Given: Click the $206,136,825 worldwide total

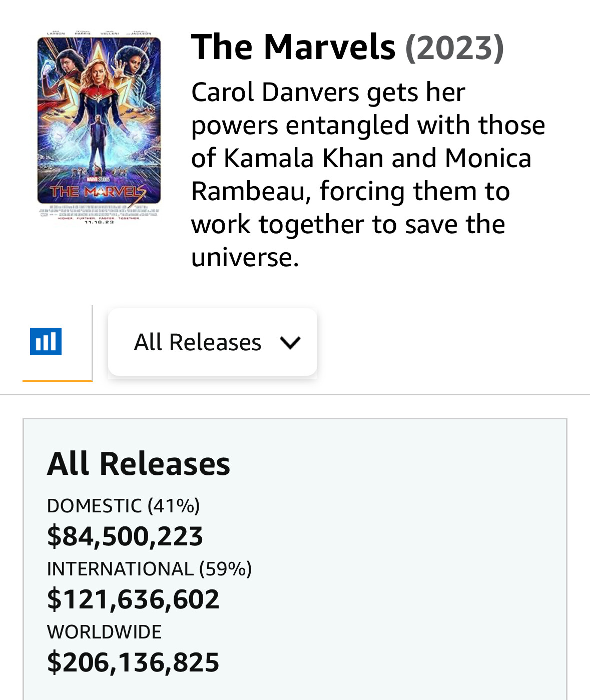Looking at the screenshot, I should (x=133, y=662).
